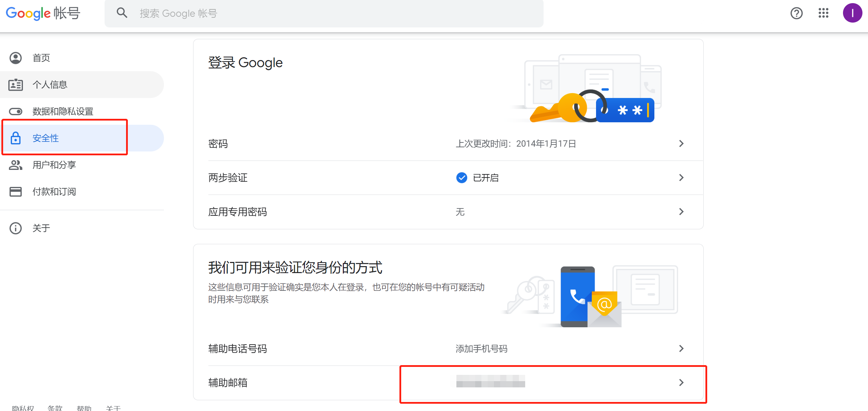Screen dimensions: 868x411
Task: Click the 登录 Google heading
Action: [245, 63]
